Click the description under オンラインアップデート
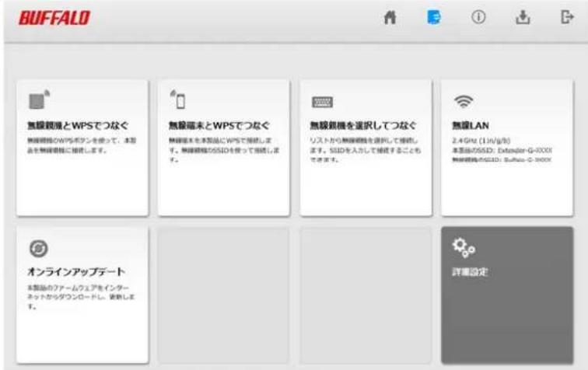Viewport: 588px width, 370px height. coord(81,297)
